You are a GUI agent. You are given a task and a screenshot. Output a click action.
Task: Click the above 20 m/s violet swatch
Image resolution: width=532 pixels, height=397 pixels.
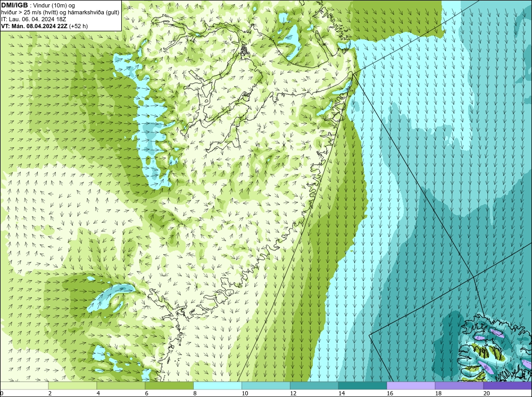pyautogui.click(x=508, y=386)
